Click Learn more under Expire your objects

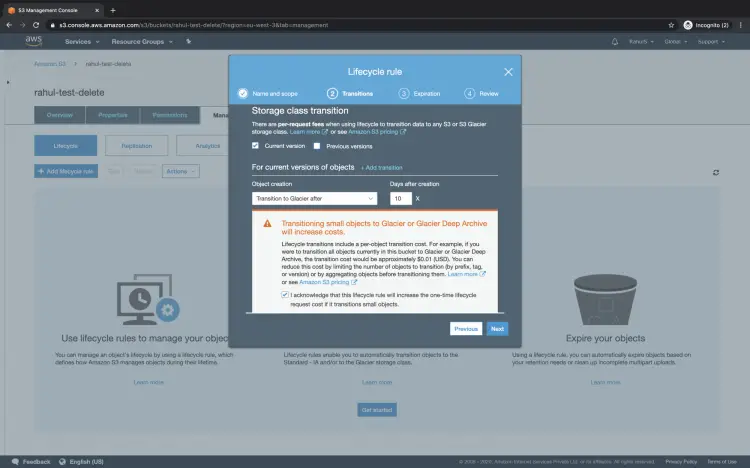tap(606, 382)
